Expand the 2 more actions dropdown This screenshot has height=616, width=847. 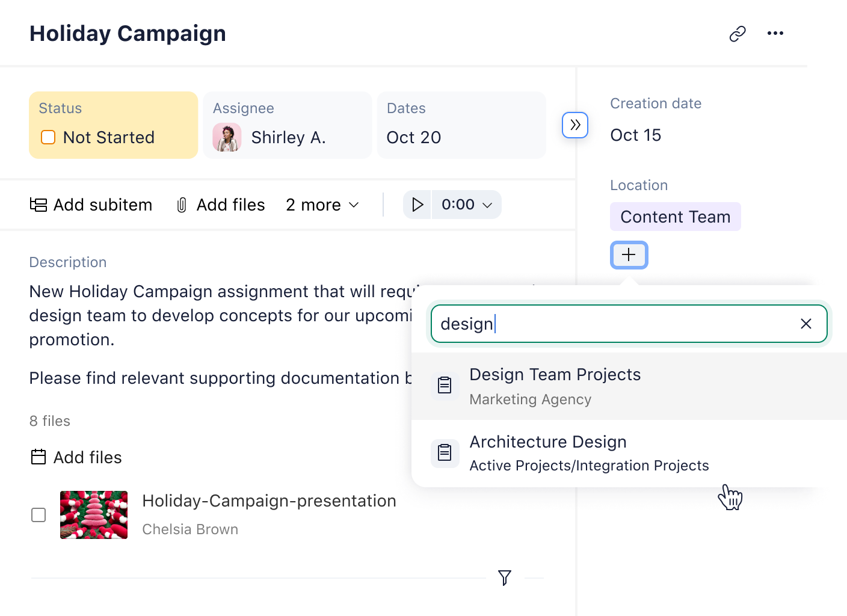322,205
